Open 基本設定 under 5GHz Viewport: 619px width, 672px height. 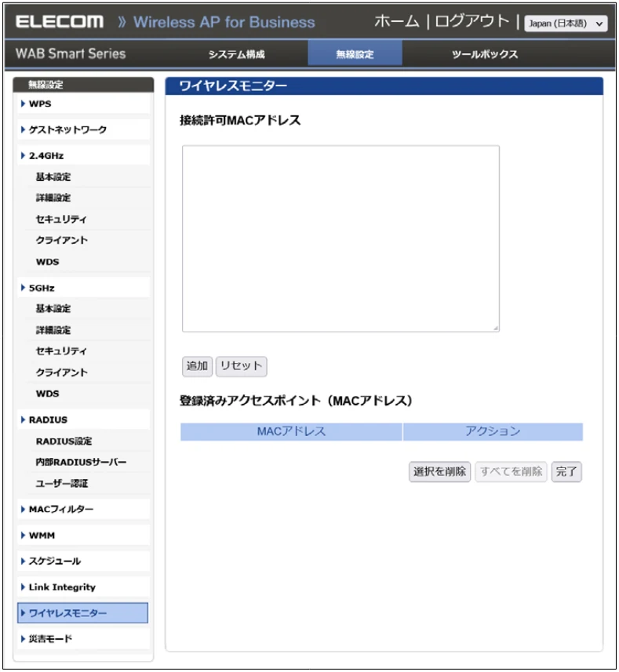click(53, 309)
